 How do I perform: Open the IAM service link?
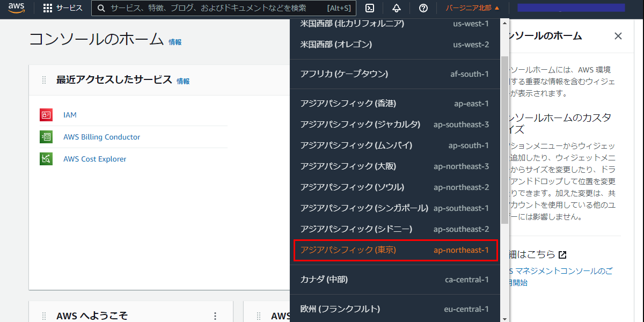(x=70, y=115)
